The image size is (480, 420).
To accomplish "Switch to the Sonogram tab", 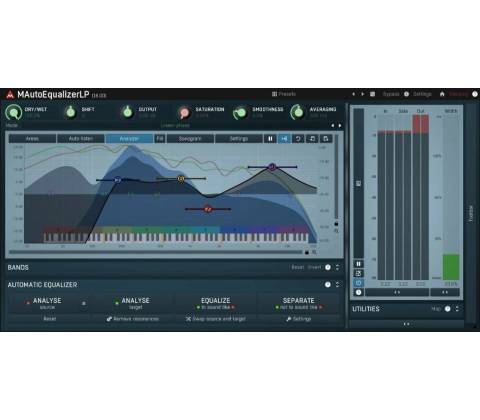I will 190,138.
